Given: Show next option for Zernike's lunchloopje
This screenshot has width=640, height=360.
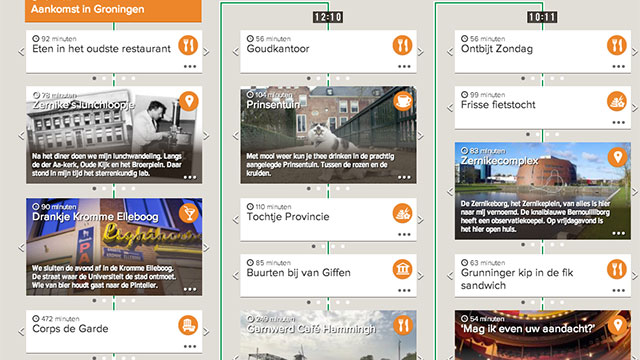Looking at the screenshot, I should pyautogui.click(x=207, y=135).
